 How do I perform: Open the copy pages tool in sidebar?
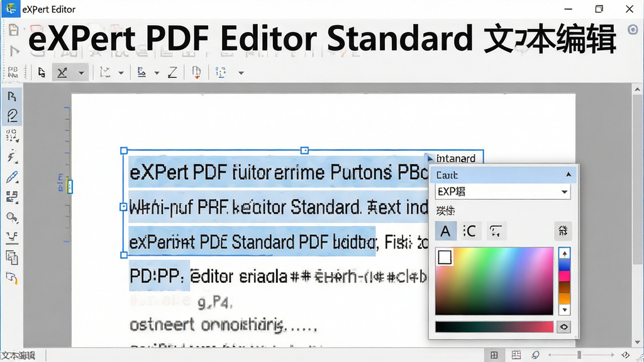pos(12,258)
